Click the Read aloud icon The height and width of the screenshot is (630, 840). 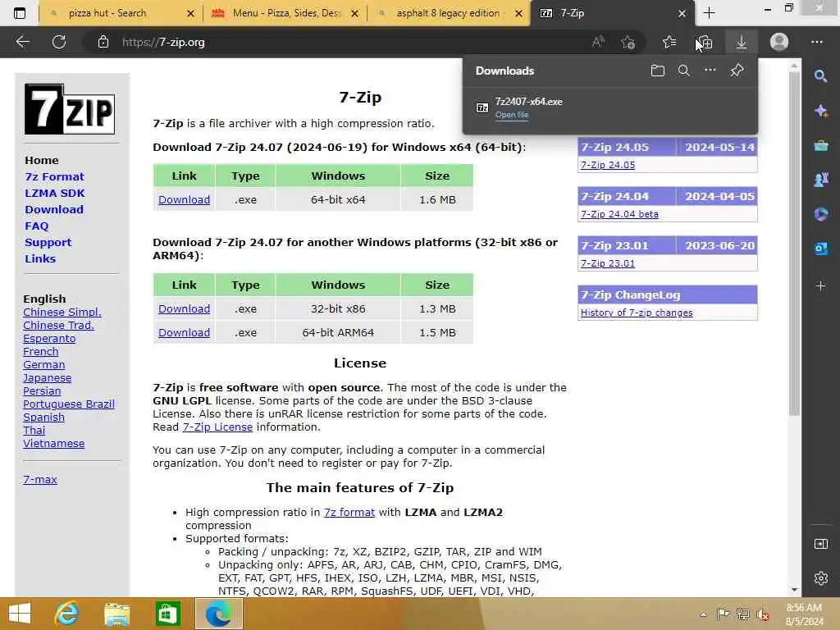click(598, 42)
